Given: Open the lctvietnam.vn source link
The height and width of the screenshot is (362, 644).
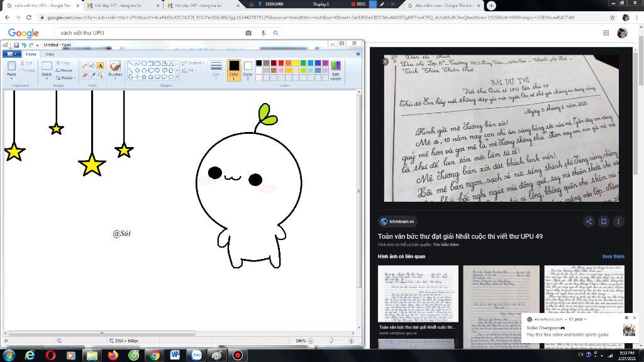Looking at the screenshot, I should pyautogui.click(x=397, y=222).
